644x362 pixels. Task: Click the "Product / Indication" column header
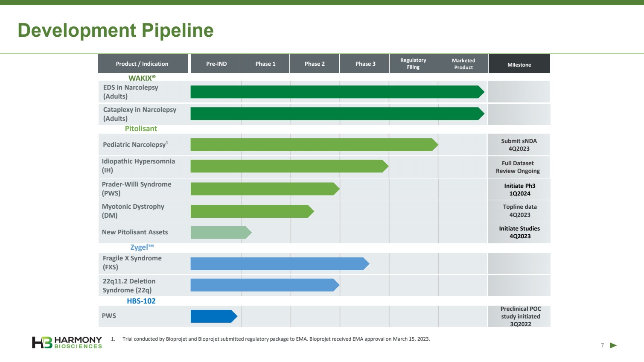(x=143, y=64)
